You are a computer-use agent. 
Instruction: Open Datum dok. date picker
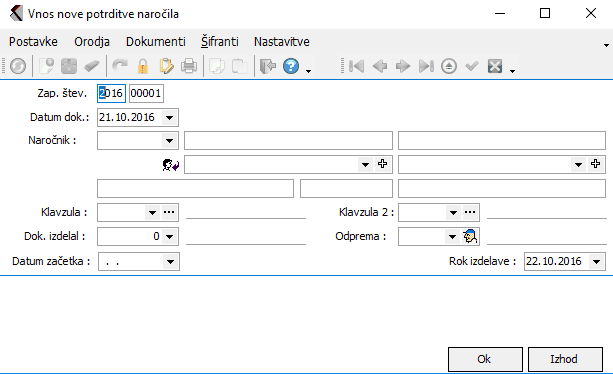(x=169, y=117)
